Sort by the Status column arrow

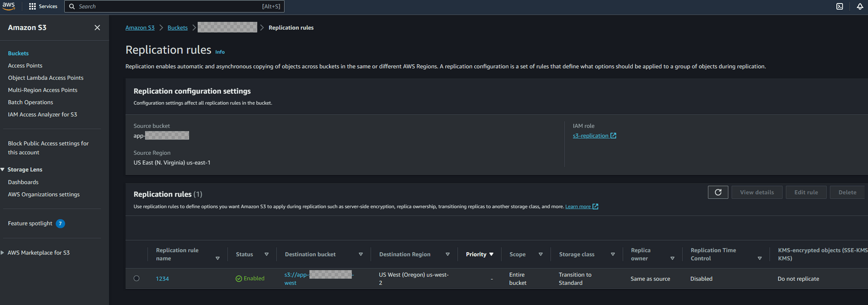click(x=267, y=255)
